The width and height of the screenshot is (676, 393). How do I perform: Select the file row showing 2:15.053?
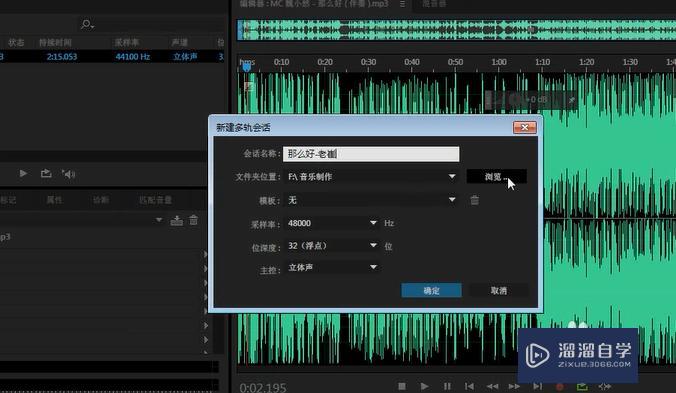[x=112, y=56]
